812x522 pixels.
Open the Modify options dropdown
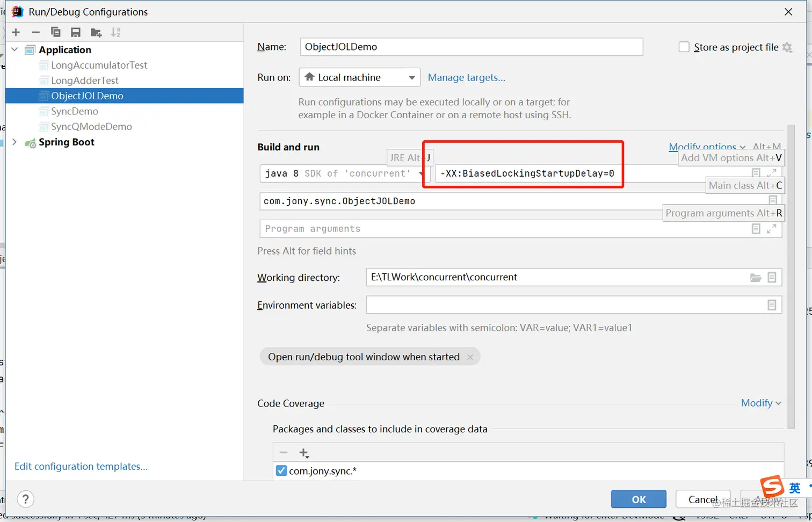point(707,147)
